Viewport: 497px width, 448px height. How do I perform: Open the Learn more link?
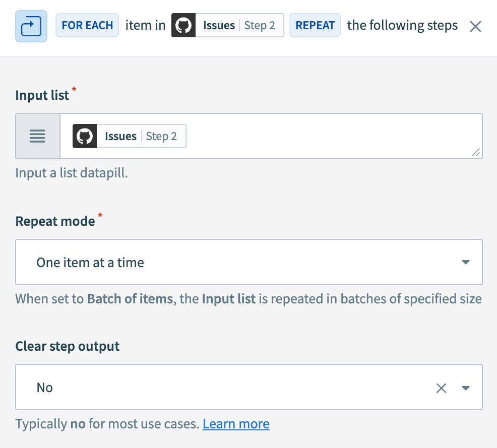(x=236, y=423)
